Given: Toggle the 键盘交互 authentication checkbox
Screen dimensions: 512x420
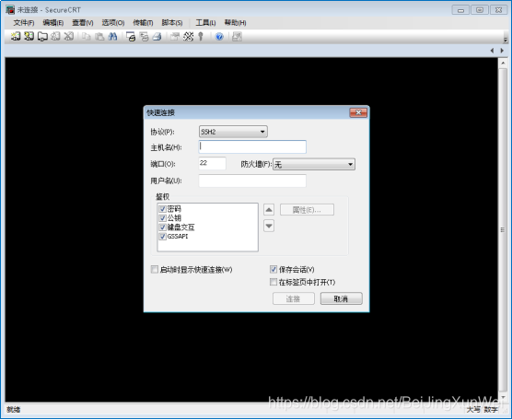Looking at the screenshot, I should click(x=162, y=227).
